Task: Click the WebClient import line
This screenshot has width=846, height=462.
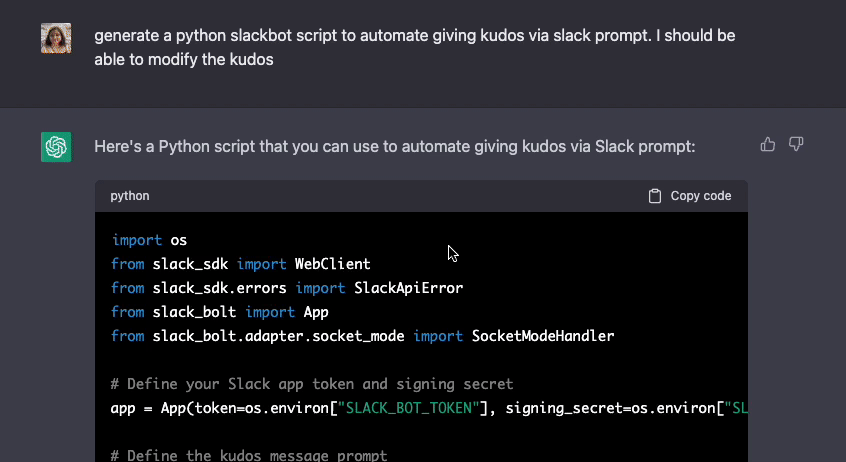Action: click(241, 264)
